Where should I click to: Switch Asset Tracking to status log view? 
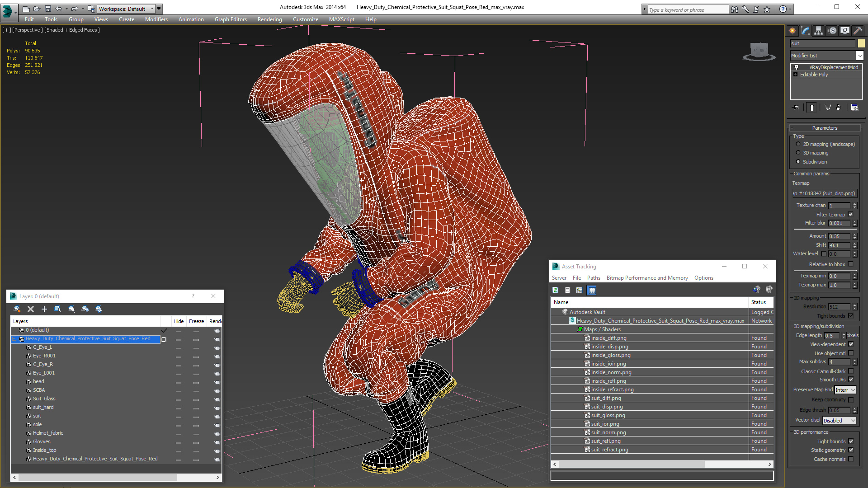[567, 290]
